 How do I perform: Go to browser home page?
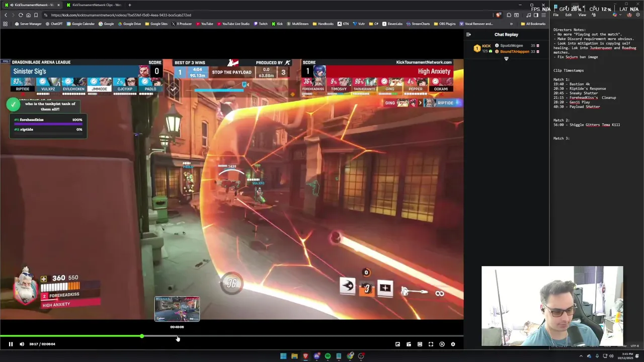(x=28, y=15)
